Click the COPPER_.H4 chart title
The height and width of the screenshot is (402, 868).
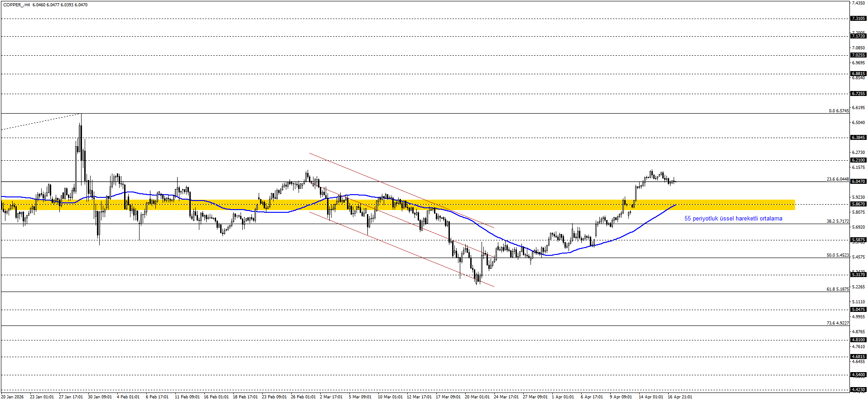17,5
